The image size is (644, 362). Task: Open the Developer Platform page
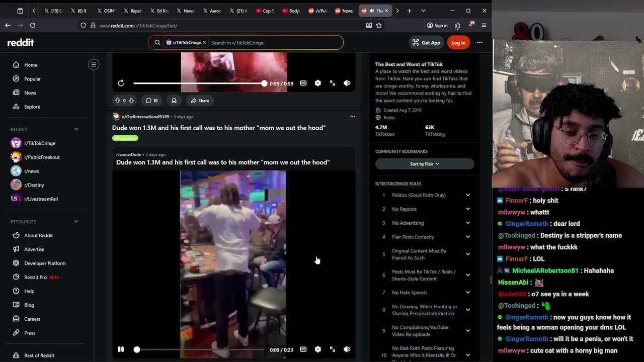(45, 263)
